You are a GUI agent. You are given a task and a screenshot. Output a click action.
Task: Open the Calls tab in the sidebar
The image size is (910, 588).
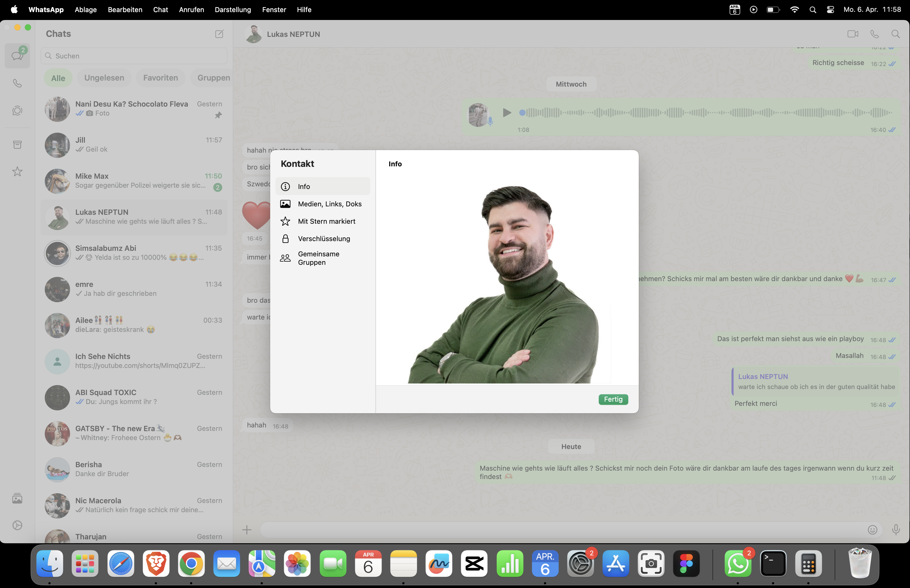[x=17, y=83]
